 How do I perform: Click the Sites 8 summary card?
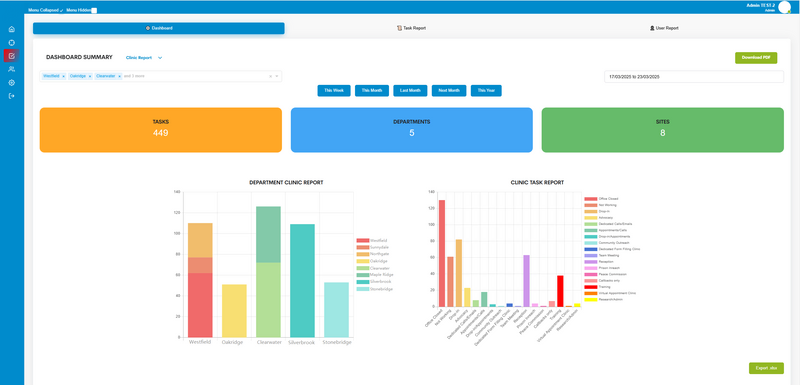tap(663, 130)
